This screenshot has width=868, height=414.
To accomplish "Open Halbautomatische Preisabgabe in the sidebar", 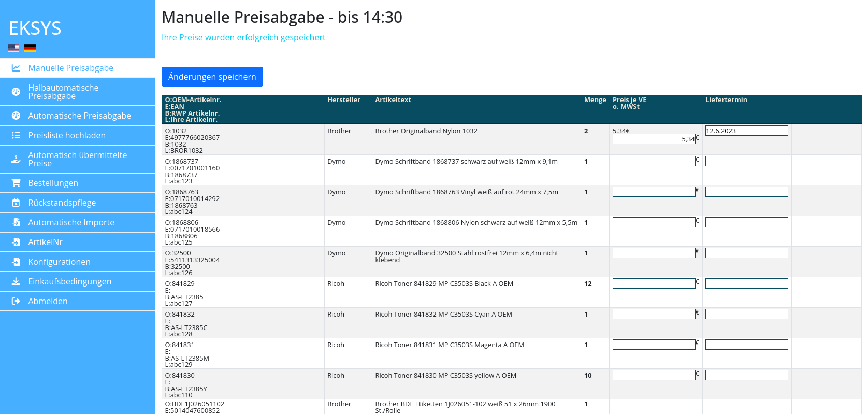I will (63, 92).
